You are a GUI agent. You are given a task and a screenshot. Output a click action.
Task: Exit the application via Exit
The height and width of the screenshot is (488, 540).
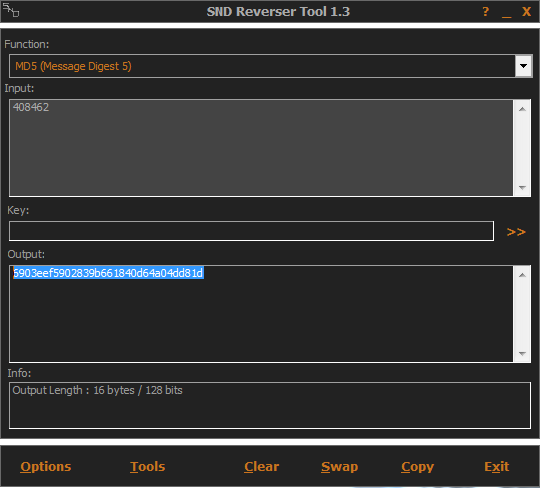(496, 467)
